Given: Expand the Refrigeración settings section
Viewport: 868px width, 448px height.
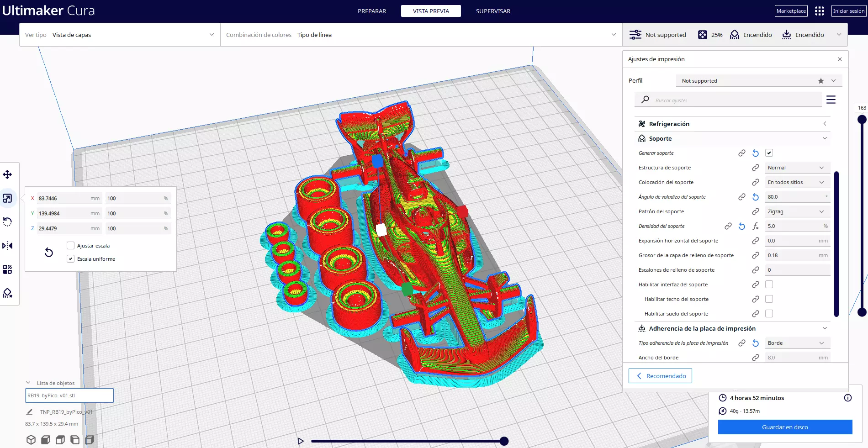Looking at the screenshot, I should (732, 124).
